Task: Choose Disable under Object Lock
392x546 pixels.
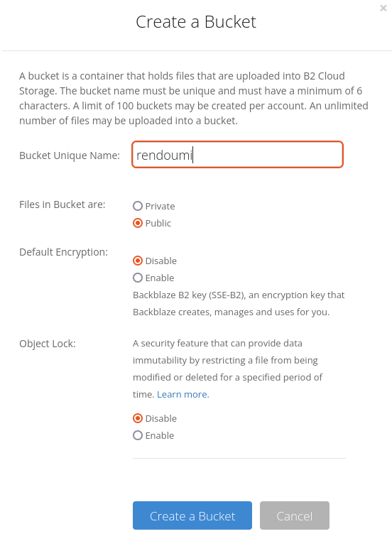Action: (x=138, y=418)
